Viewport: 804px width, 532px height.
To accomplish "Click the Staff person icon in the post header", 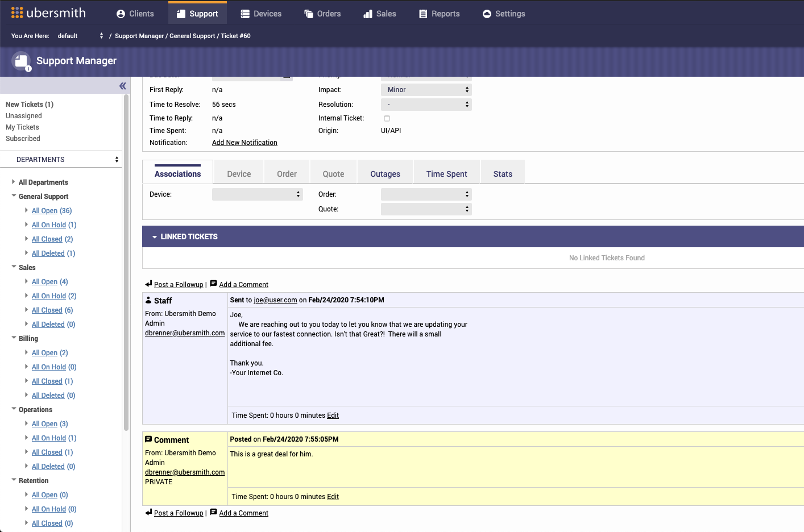I will [148, 300].
